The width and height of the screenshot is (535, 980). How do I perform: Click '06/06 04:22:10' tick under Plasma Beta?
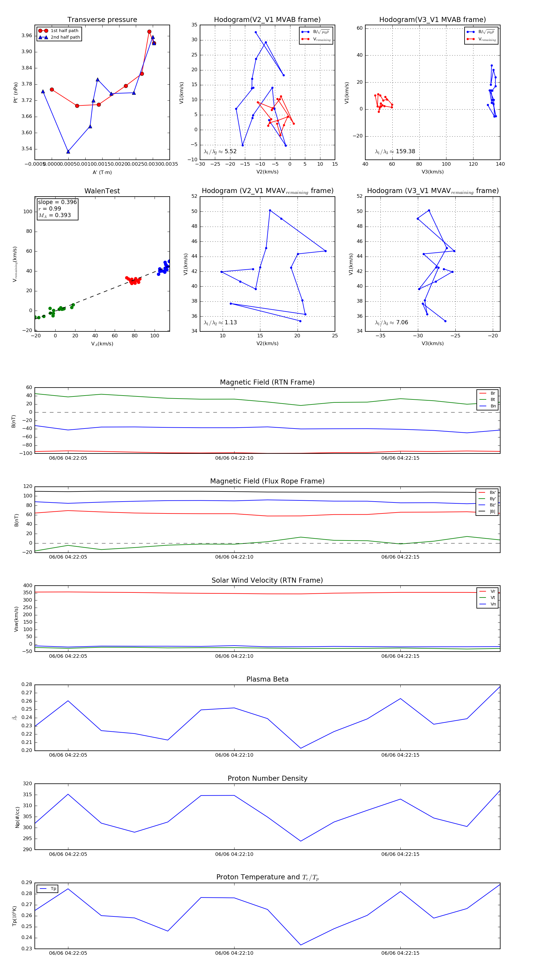click(234, 755)
